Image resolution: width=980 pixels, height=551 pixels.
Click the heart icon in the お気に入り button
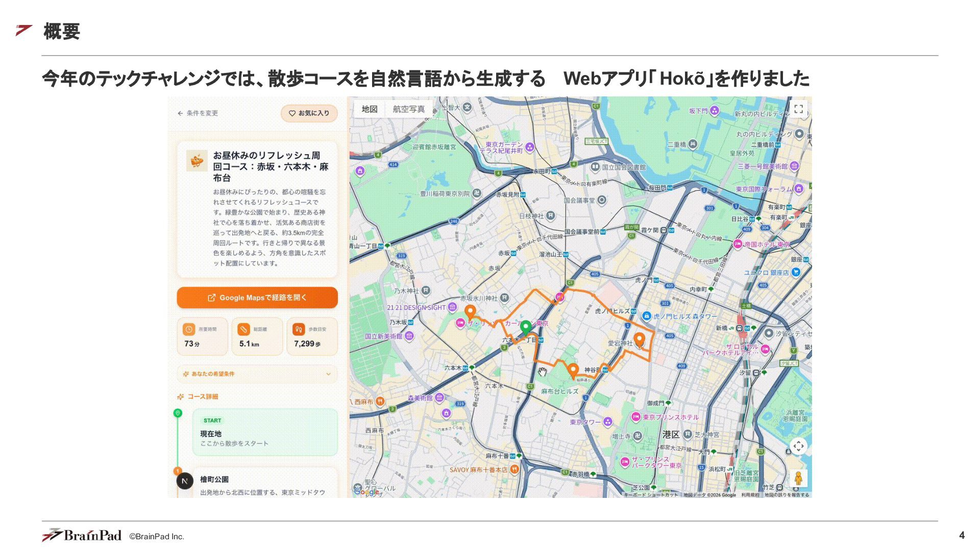[292, 113]
